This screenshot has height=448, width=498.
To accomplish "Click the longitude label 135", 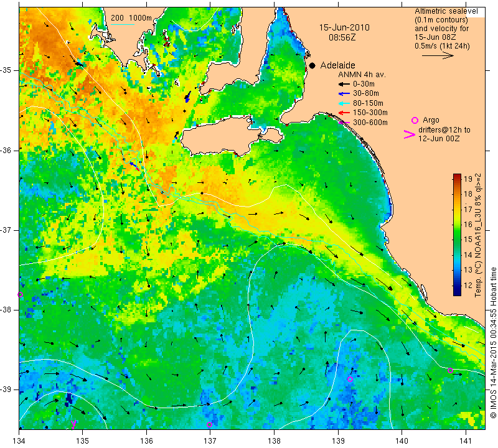I will (x=83, y=441).
